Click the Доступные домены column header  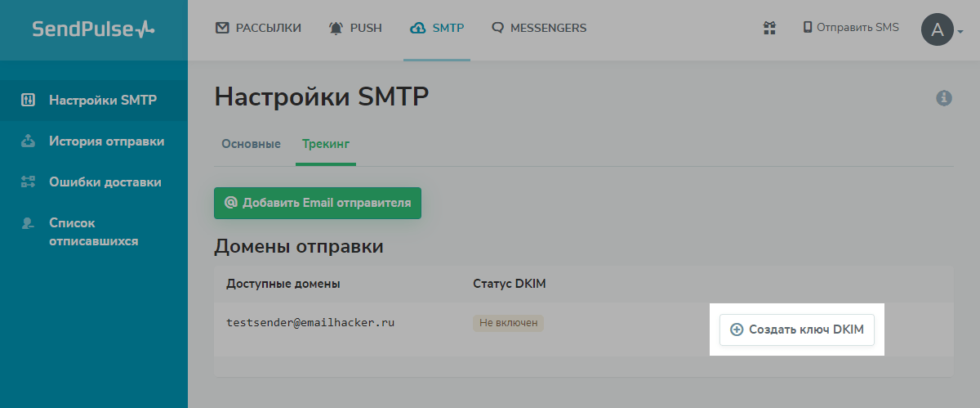283,284
